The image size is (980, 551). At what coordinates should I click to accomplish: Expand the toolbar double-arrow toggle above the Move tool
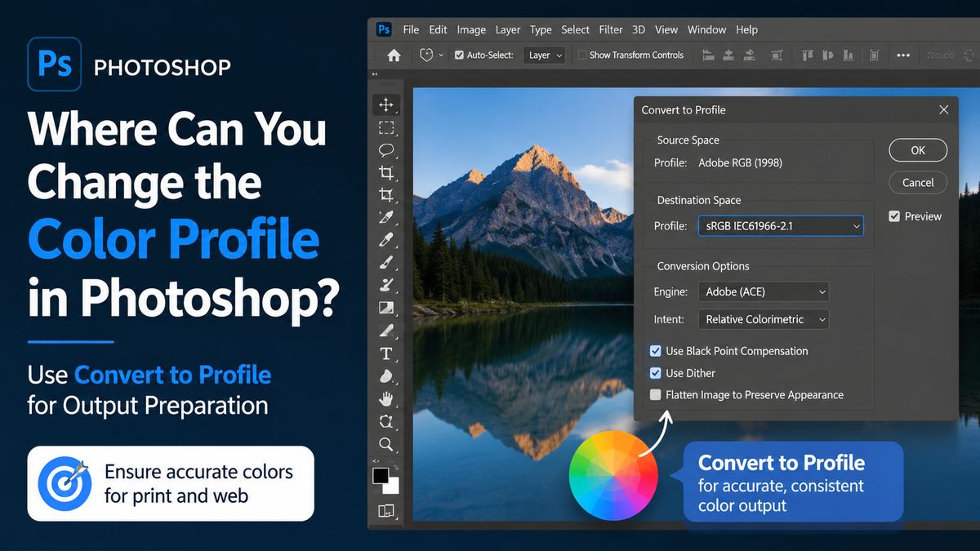pos(376,75)
